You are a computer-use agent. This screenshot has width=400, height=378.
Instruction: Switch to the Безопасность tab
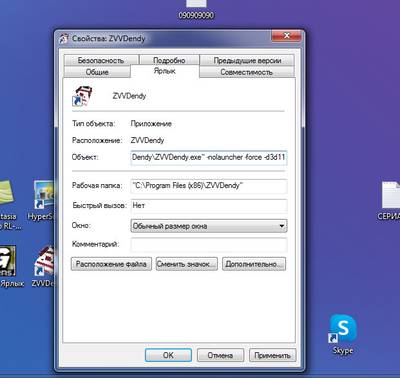(100, 60)
